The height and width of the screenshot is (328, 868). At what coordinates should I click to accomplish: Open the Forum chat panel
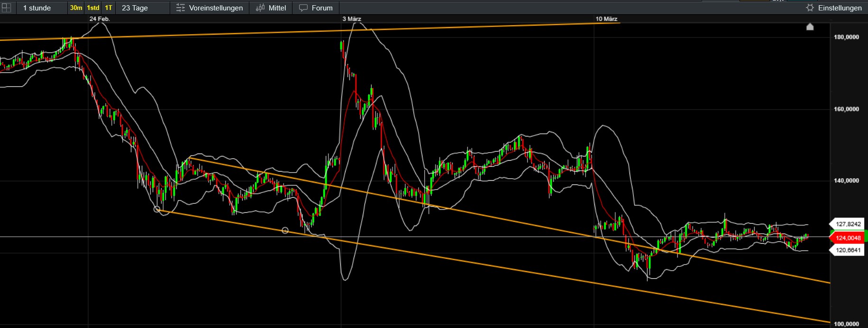(x=316, y=8)
